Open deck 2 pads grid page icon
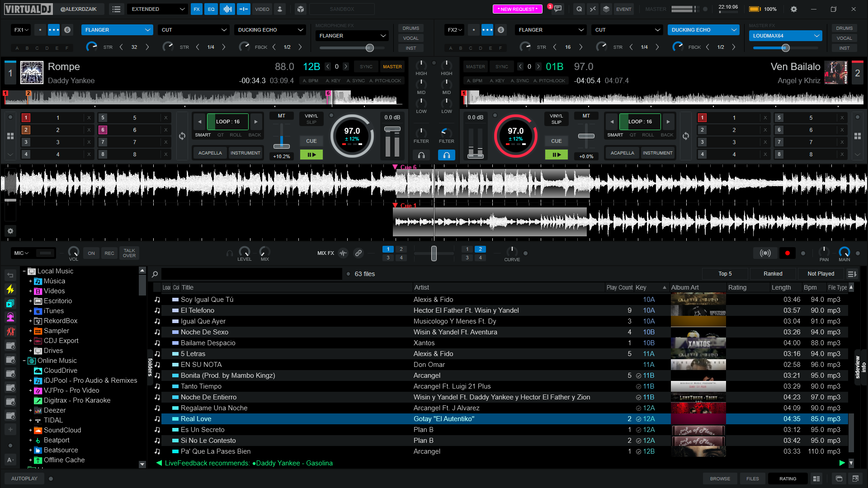Viewport: 868px width, 488px height. (857, 136)
